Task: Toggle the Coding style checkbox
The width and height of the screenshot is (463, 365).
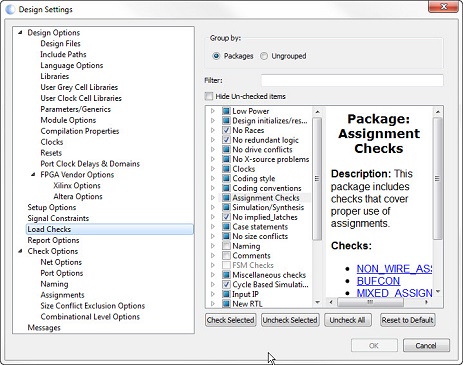Action: [x=226, y=178]
